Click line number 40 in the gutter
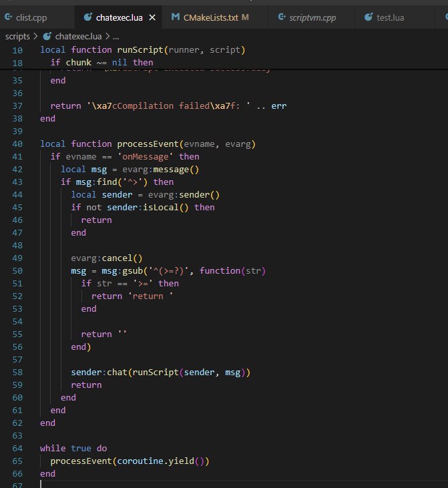The width and height of the screenshot is (448, 488). pyautogui.click(x=17, y=144)
